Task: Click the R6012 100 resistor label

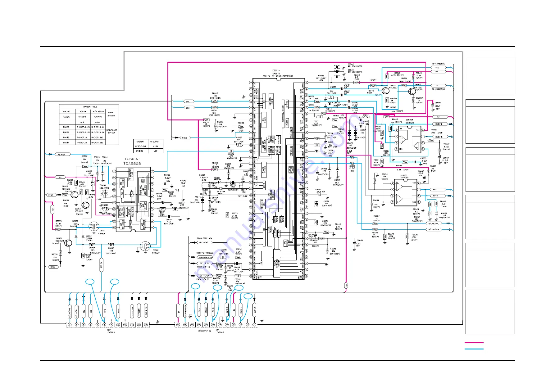Action: [215, 95]
